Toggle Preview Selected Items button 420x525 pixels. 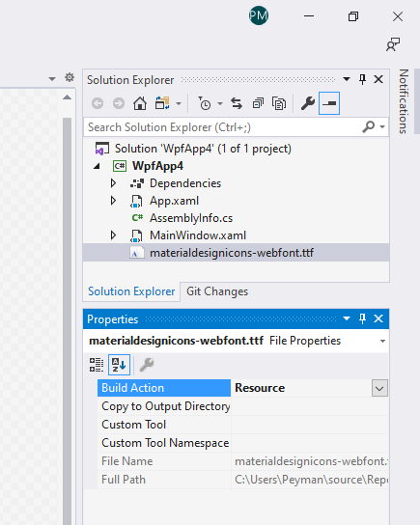click(x=329, y=103)
